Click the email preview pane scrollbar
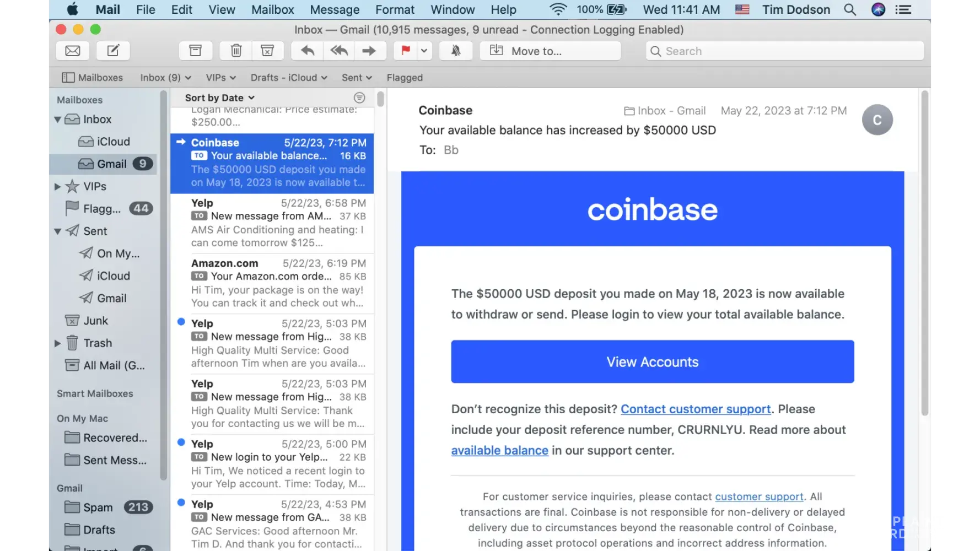This screenshot has width=980, height=551. click(x=925, y=253)
